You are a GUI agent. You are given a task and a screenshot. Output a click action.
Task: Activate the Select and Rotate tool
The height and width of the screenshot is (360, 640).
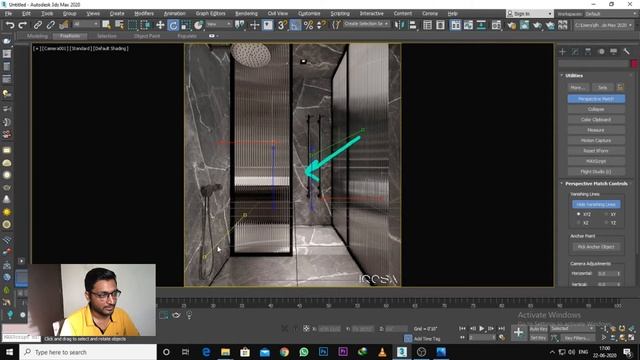pos(173,25)
